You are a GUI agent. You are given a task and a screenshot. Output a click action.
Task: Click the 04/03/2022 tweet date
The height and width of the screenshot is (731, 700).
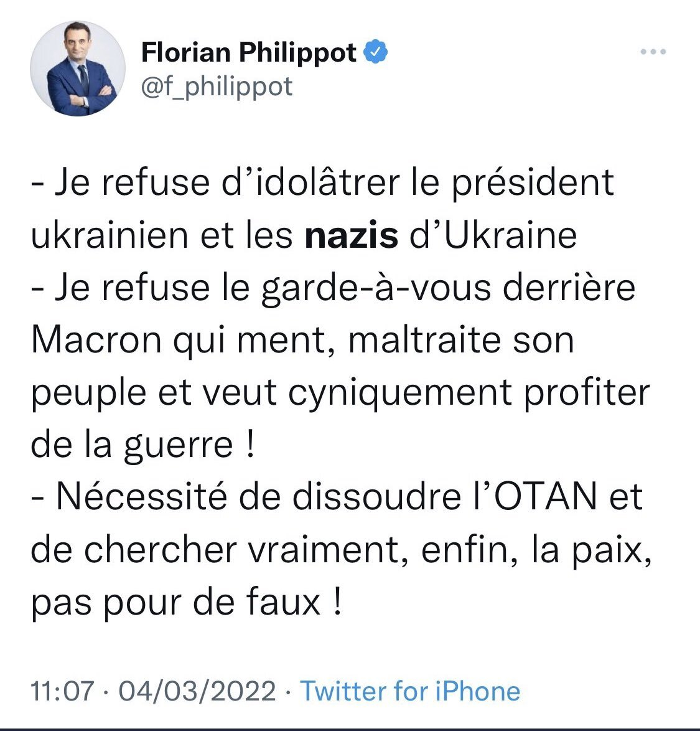click(x=197, y=691)
